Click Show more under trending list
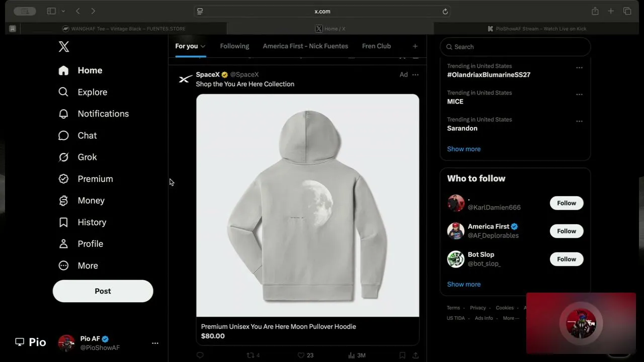Viewport: 644px width, 362px height. 464,149
